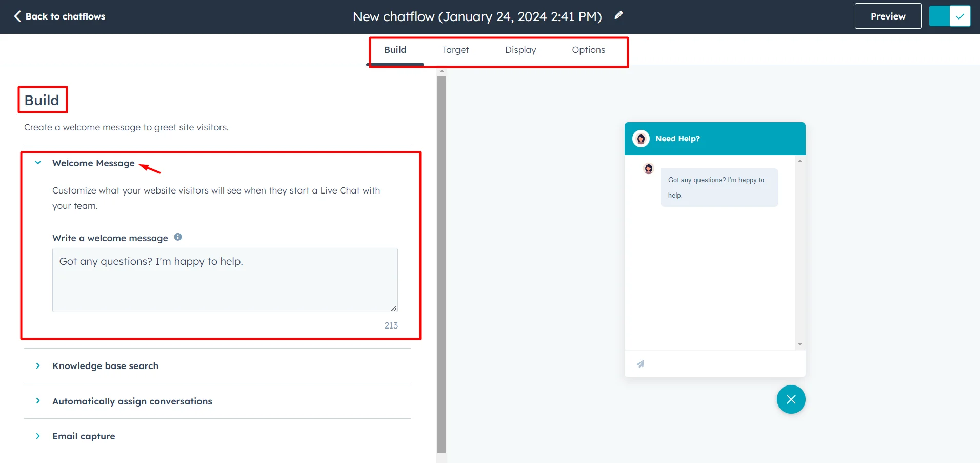Open Back to chatflows
This screenshot has height=463, width=980.
[65, 16]
